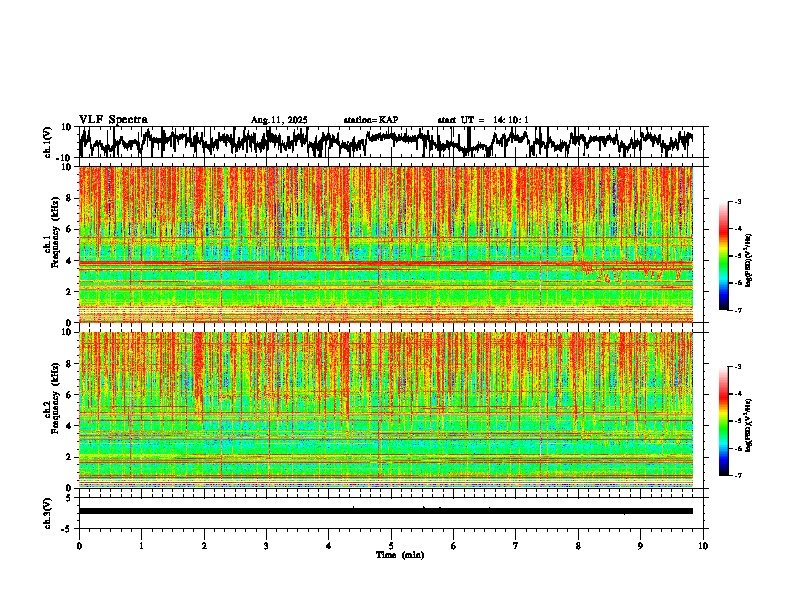Click time axis tick label "9"
The width and height of the screenshot is (792, 612).
click(640, 546)
